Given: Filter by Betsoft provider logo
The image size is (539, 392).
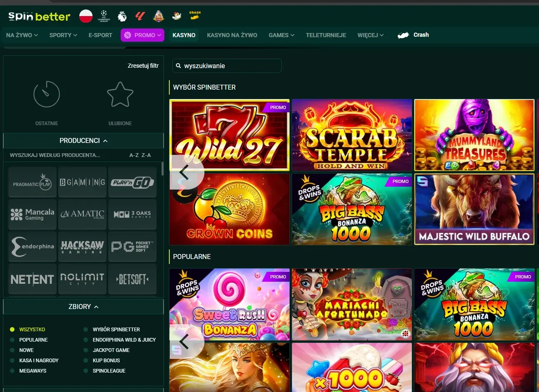Looking at the screenshot, I should [132, 279].
